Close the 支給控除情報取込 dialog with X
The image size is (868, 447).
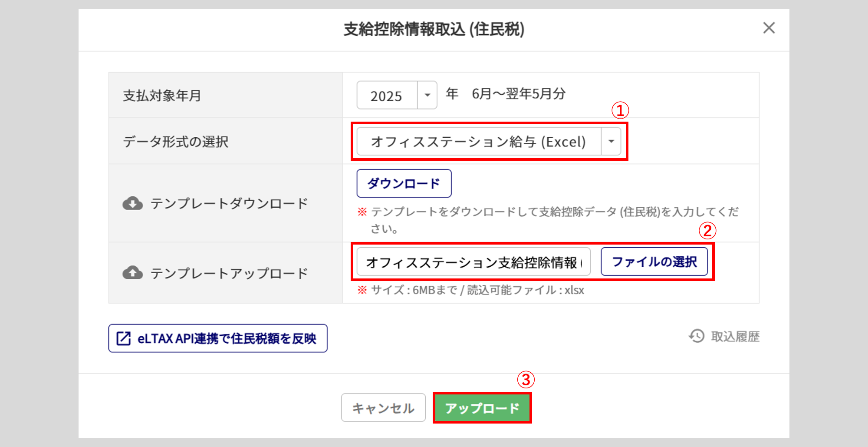click(769, 28)
